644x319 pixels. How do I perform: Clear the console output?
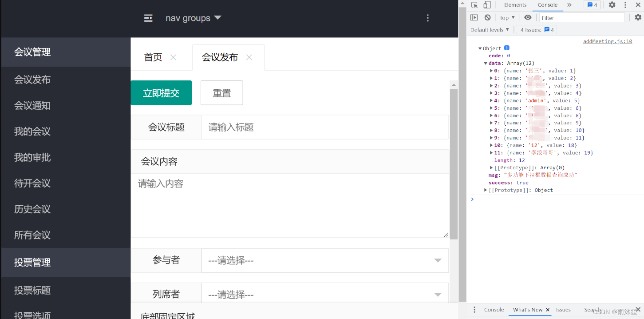487,18
